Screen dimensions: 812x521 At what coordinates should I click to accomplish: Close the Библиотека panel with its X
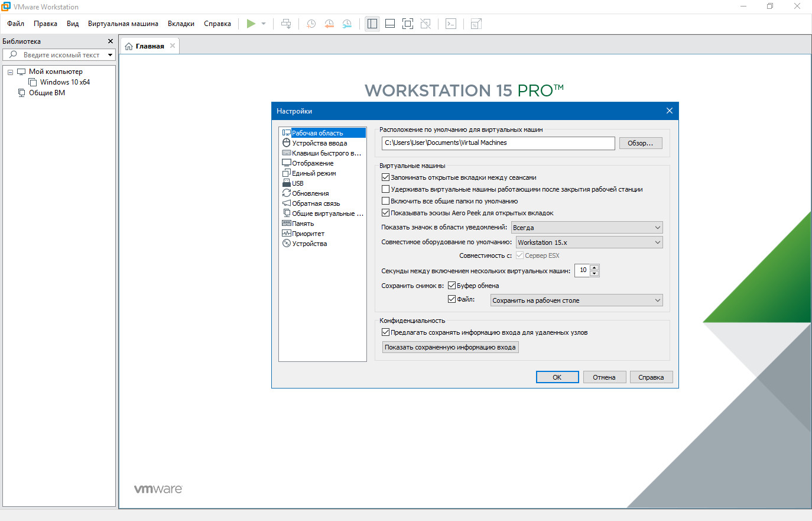pyautogui.click(x=110, y=41)
